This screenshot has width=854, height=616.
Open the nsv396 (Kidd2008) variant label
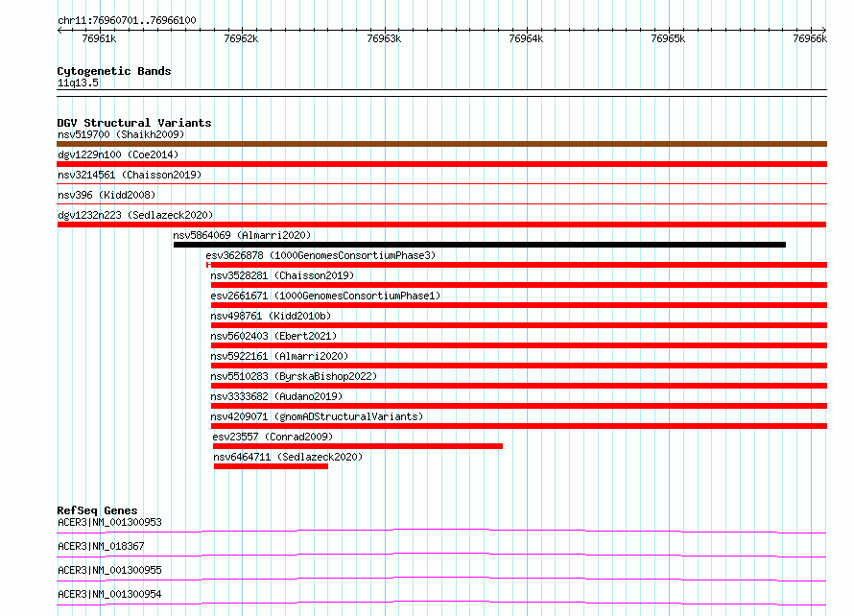click(x=107, y=195)
